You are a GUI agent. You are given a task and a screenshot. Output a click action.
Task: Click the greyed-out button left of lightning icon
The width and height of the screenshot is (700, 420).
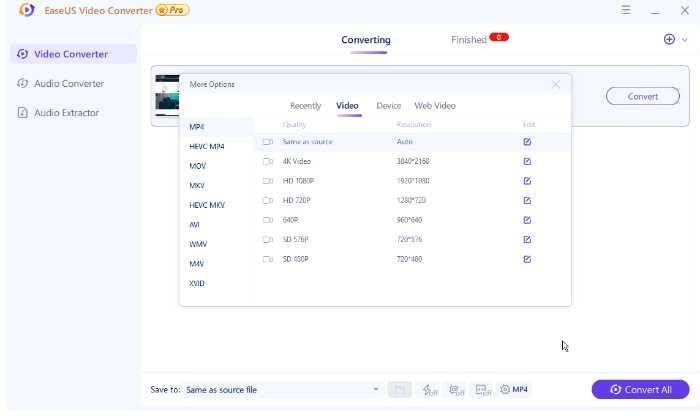pos(400,390)
